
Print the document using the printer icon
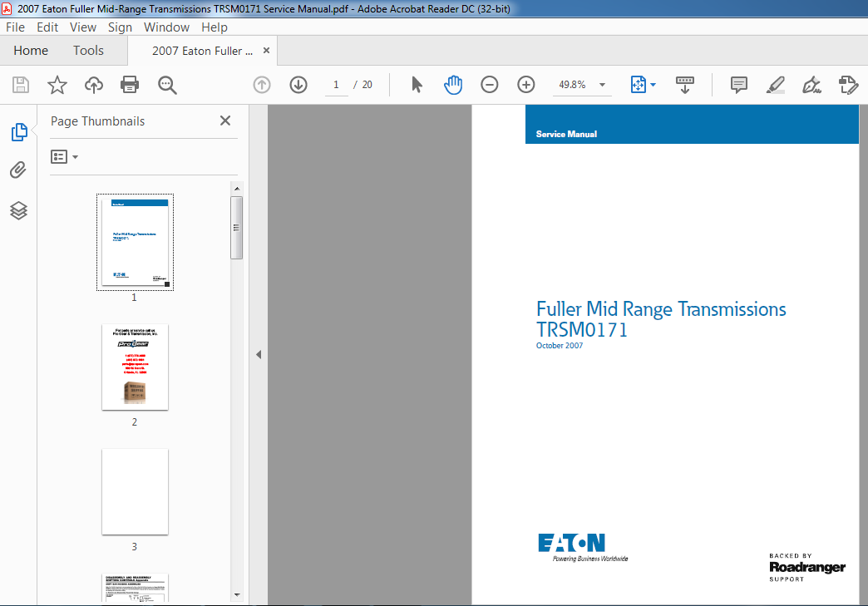coord(130,85)
